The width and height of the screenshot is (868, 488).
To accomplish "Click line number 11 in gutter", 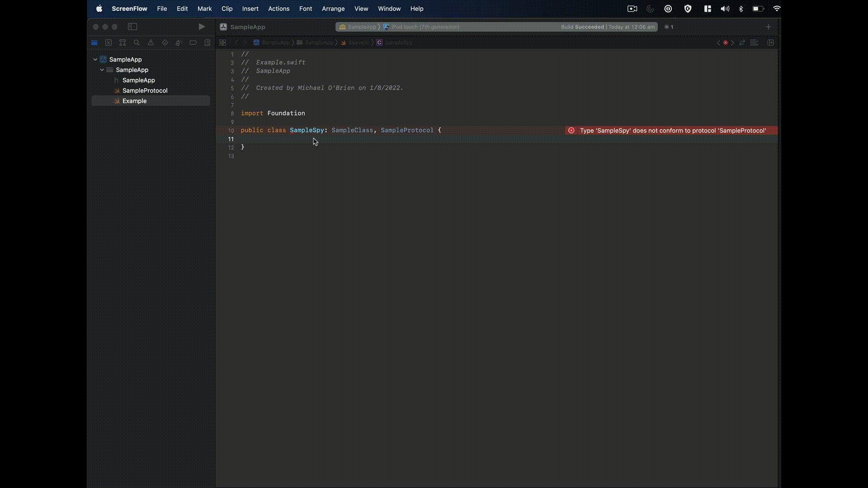I will 231,139.
